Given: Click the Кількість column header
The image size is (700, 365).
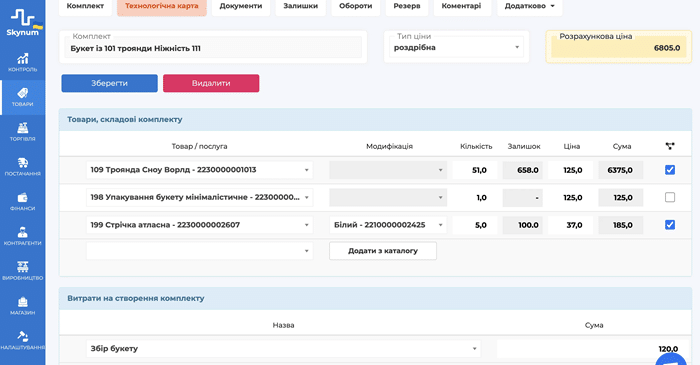Looking at the screenshot, I should [x=476, y=146].
